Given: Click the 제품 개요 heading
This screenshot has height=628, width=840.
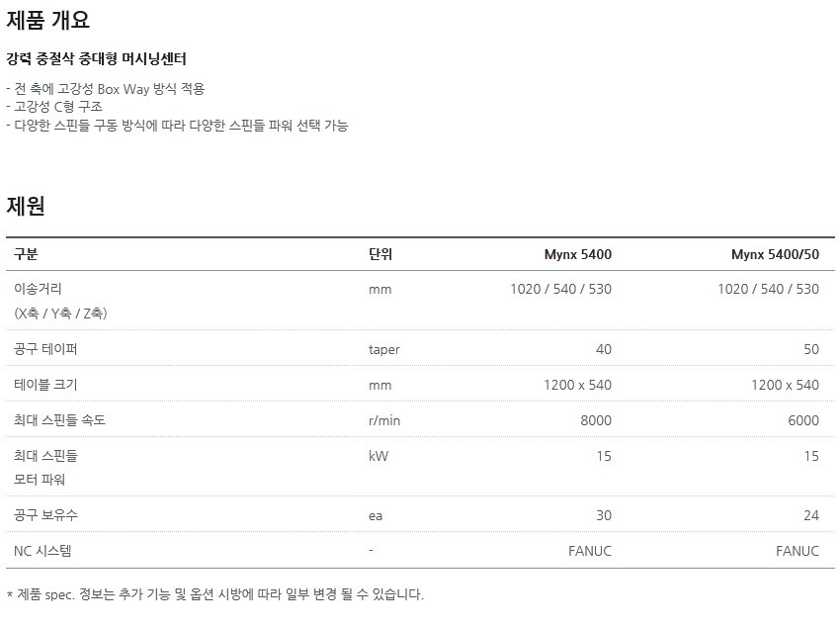Looking at the screenshot, I should 47,20.
